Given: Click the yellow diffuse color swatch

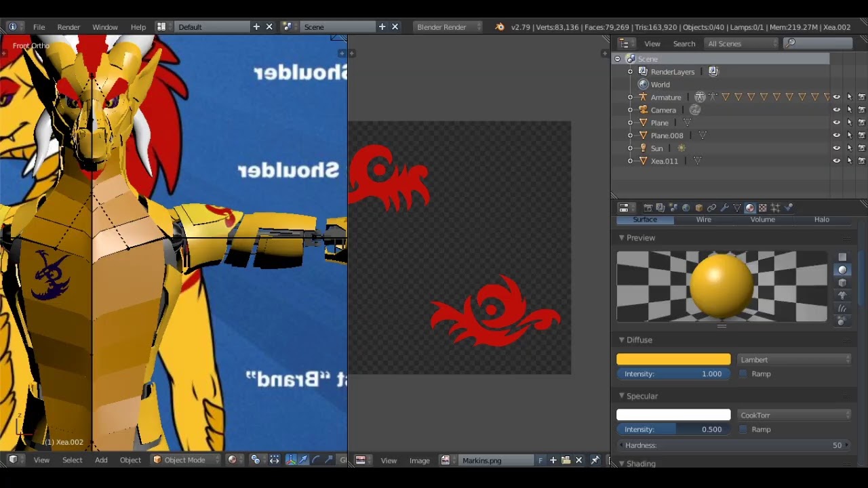Looking at the screenshot, I should 673,360.
